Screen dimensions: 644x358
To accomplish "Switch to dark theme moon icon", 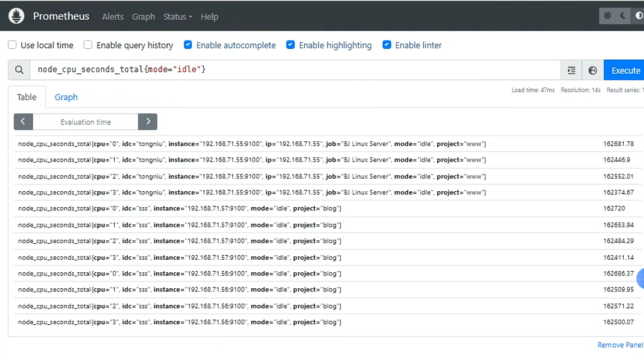I will tap(623, 16).
